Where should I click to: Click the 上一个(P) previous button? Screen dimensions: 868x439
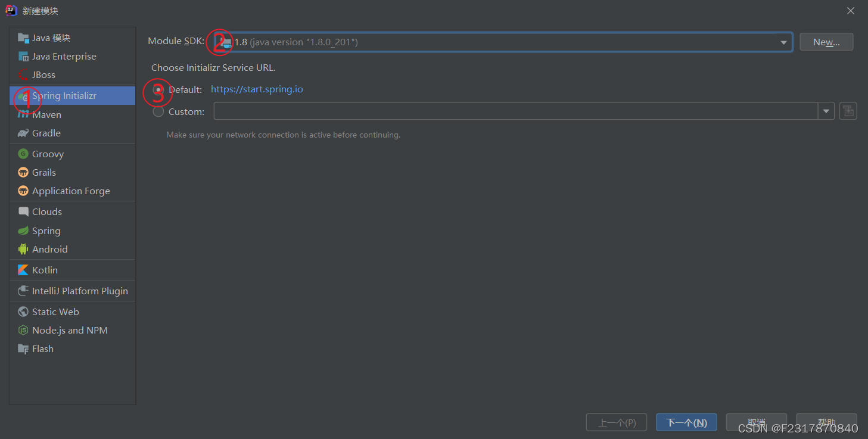tap(617, 422)
